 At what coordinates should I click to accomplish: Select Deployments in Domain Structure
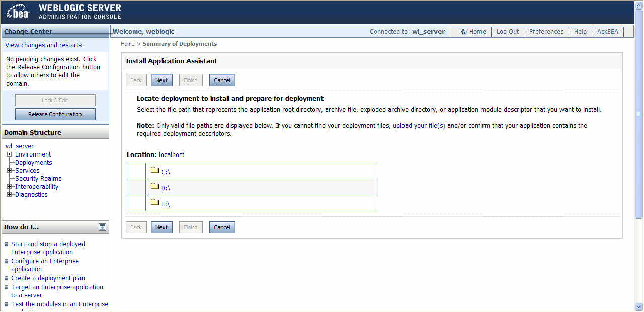[33, 163]
